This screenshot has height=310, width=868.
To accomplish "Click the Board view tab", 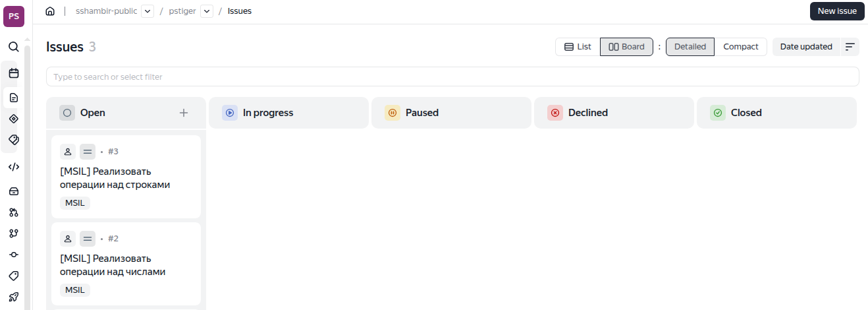I will point(626,47).
